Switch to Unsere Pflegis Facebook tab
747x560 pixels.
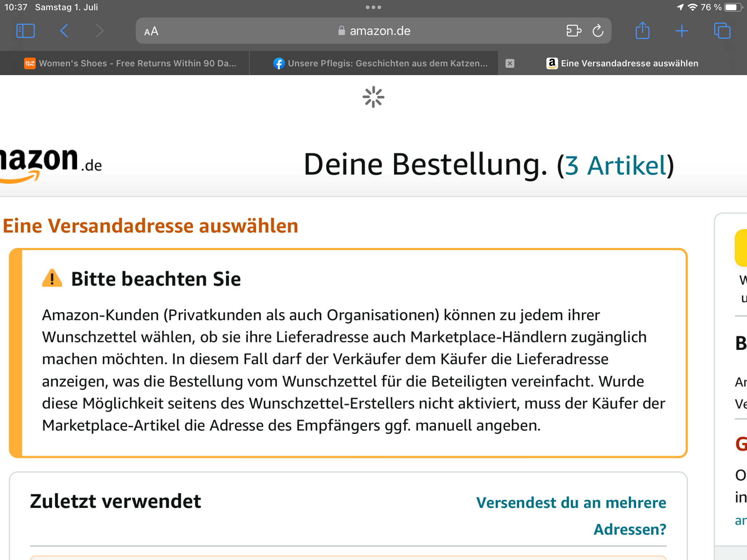click(x=373, y=63)
